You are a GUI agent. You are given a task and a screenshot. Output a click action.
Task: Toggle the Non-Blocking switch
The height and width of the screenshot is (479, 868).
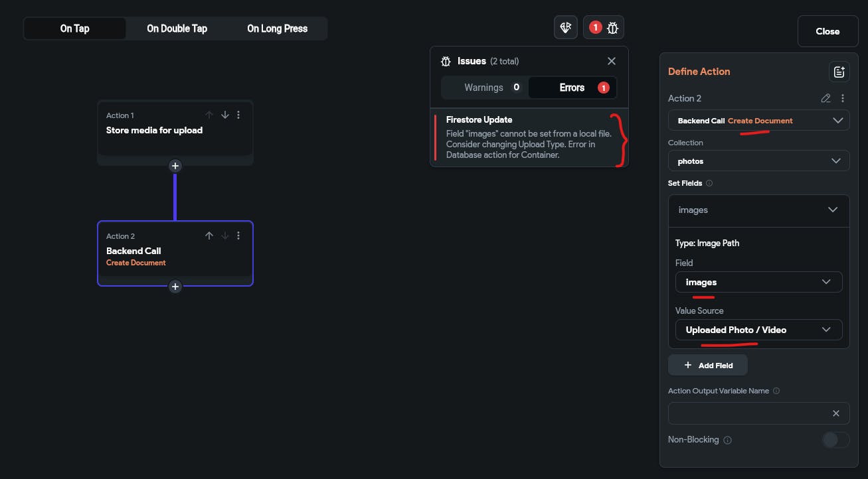pos(835,440)
